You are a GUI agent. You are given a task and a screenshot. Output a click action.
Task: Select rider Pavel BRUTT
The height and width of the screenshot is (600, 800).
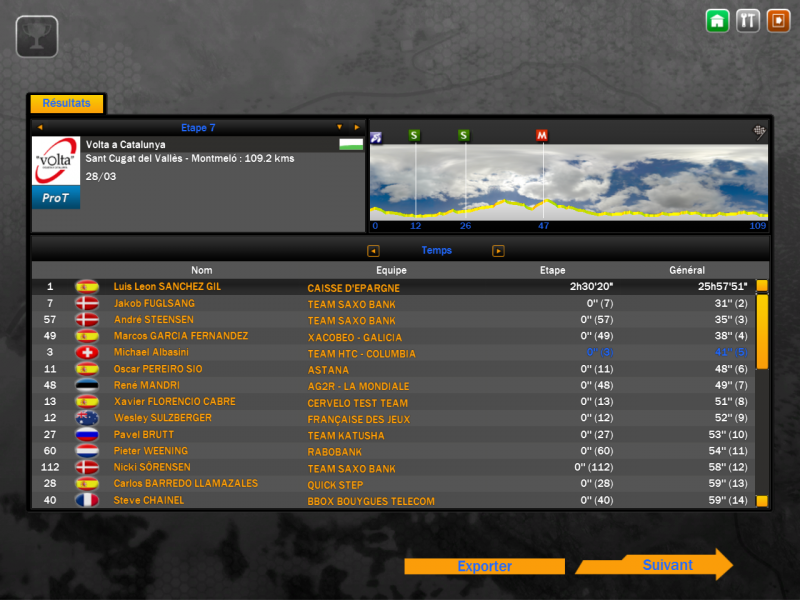click(143, 435)
